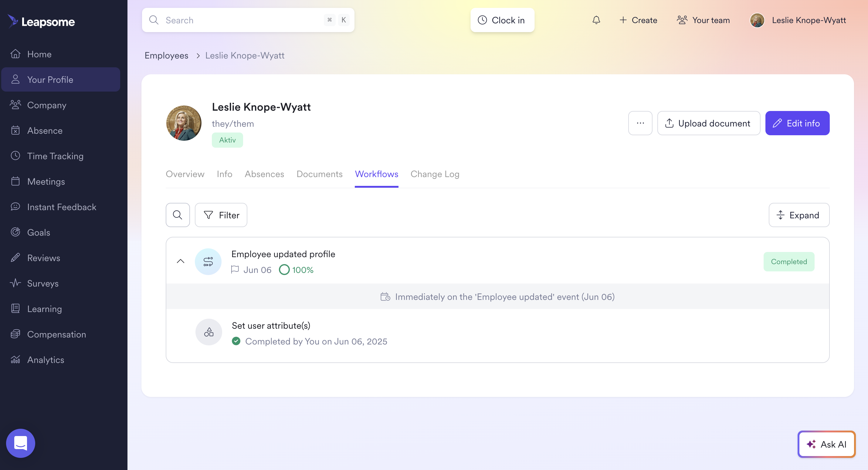This screenshot has height=470, width=868.
Task: Switch to the Change Log tab
Action: [x=435, y=174]
